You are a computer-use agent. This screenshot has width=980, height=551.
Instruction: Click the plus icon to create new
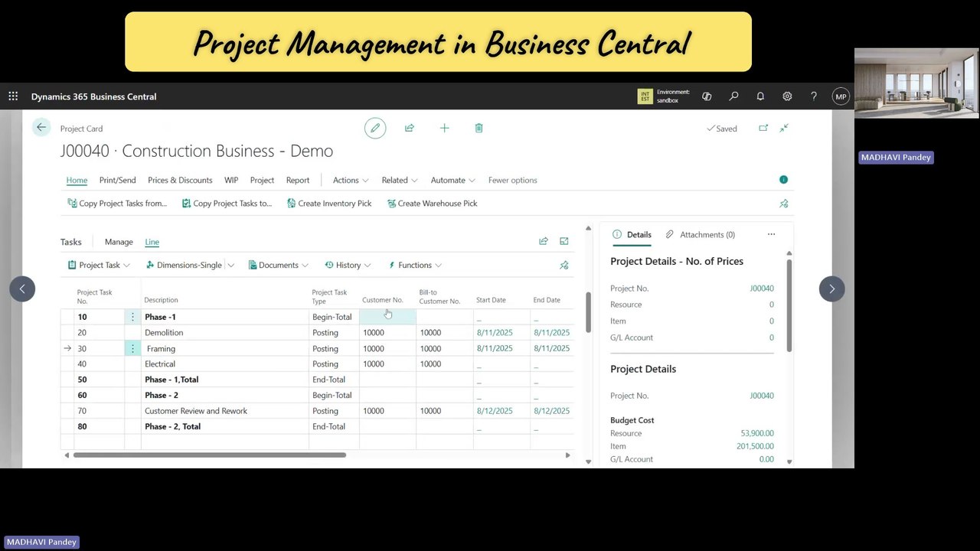pyautogui.click(x=444, y=128)
